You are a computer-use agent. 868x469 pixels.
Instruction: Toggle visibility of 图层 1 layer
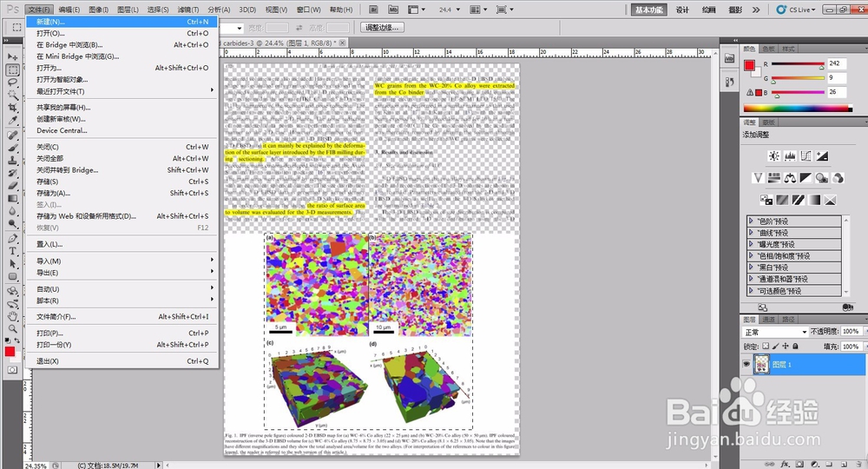(x=746, y=364)
